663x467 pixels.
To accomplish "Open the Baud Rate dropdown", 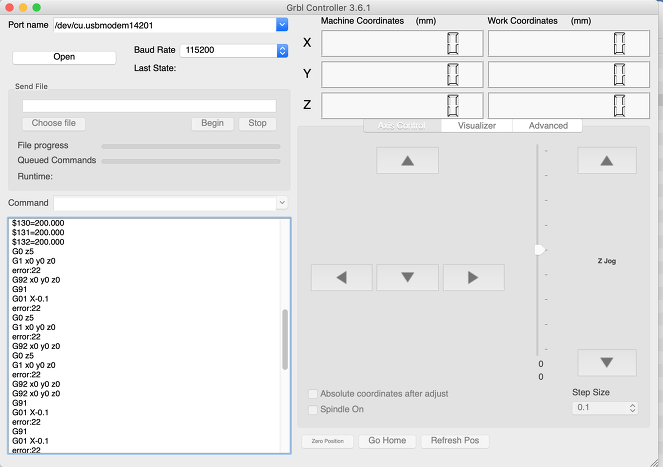I will [x=282, y=51].
